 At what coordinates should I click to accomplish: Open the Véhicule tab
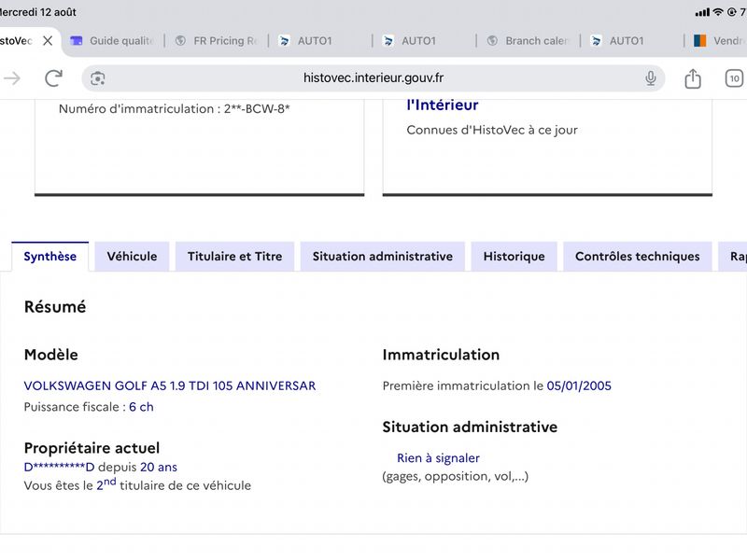point(132,257)
